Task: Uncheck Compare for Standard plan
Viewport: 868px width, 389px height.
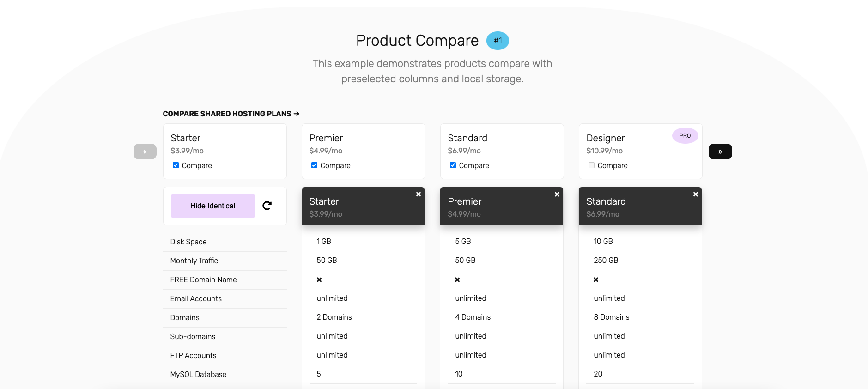Action: click(453, 165)
